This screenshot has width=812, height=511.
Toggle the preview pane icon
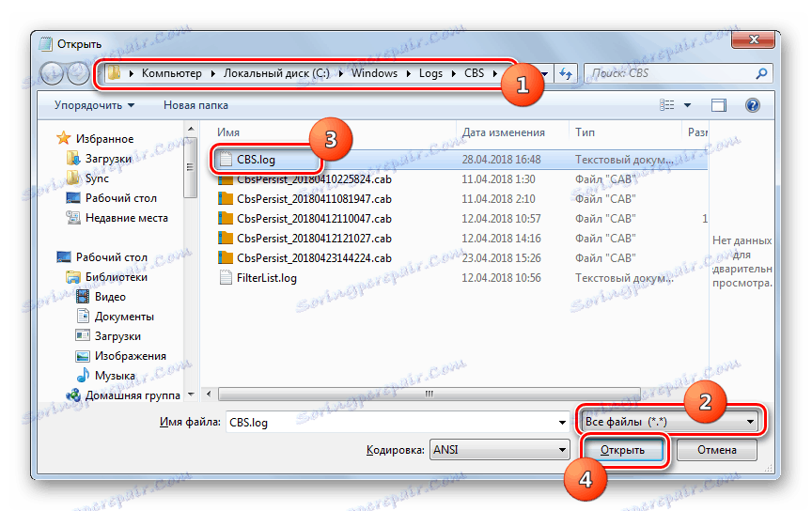pyautogui.click(x=718, y=105)
